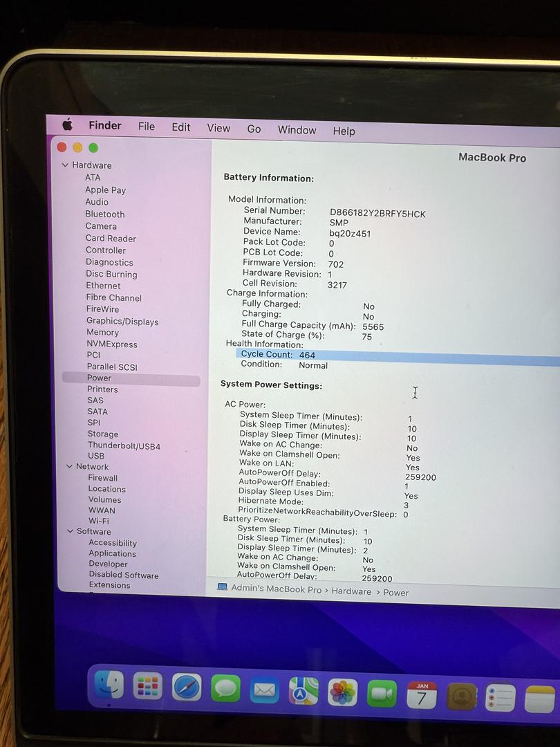Select Graphics/Displays in the sidebar
Image resolution: width=560 pixels, height=747 pixels.
pos(122,321)
